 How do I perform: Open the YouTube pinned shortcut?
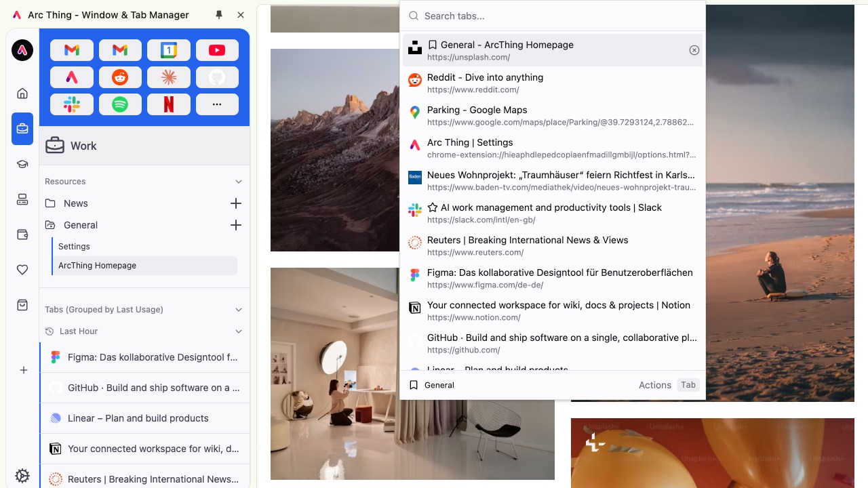click(x=217, y=50)
